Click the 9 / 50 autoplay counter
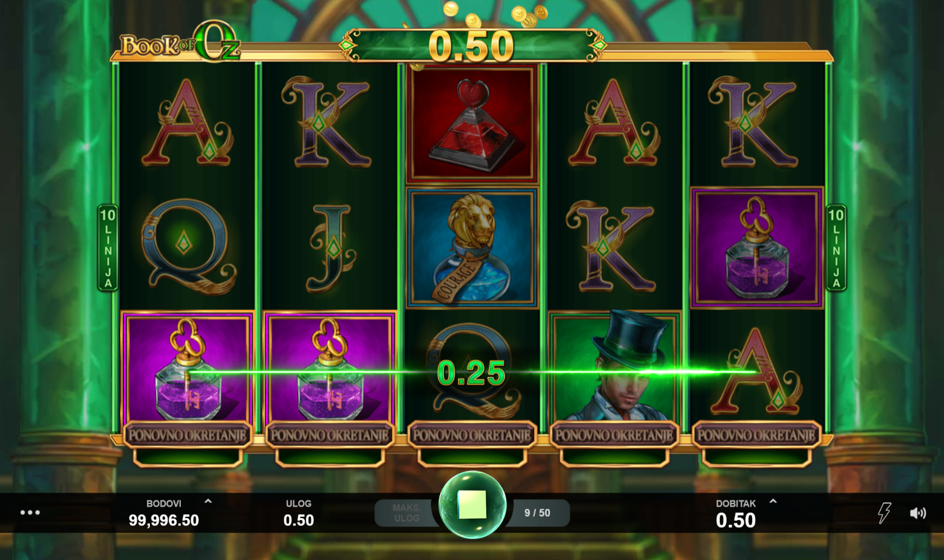Image resolution: width=944 pixels, height=560 pixels. (537, 513)
